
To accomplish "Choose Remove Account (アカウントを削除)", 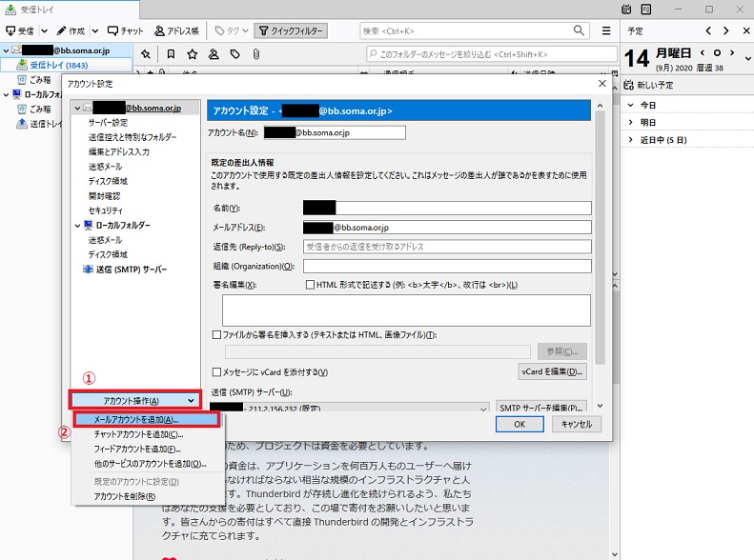I will (x=125, y=496).
